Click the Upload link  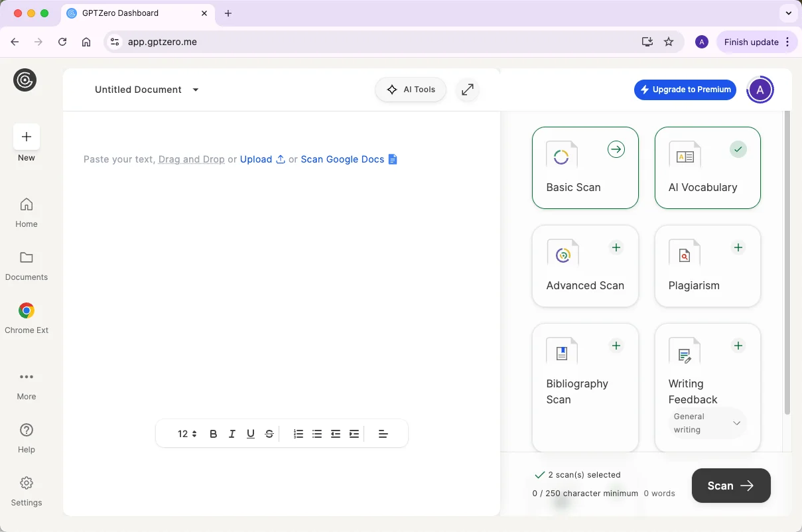click(257, 159)
